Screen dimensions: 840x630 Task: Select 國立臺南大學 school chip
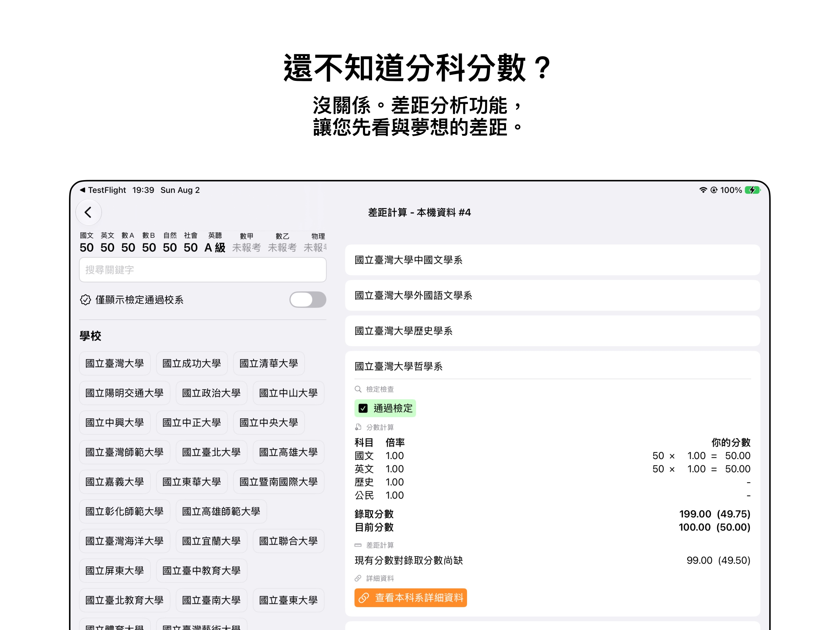click(x=212, y=600)
